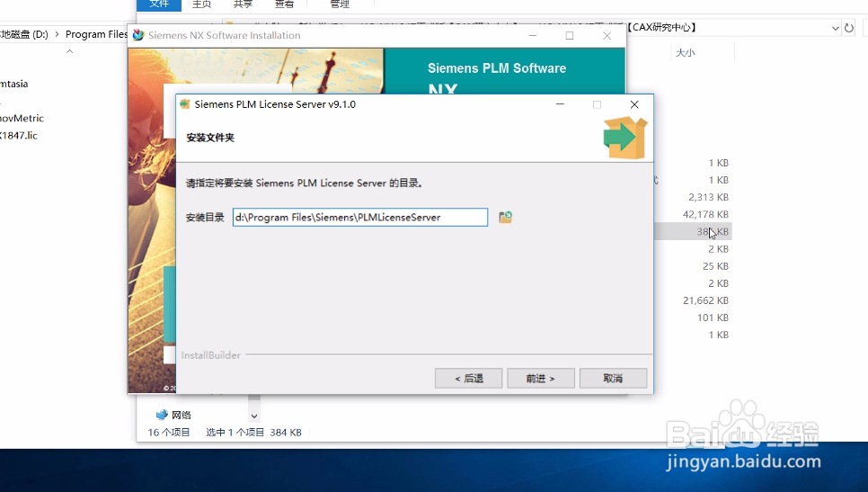The image size is (868, 492).
Task: Open the 管理 tab in File Explorer
Action: coord(340,4)
